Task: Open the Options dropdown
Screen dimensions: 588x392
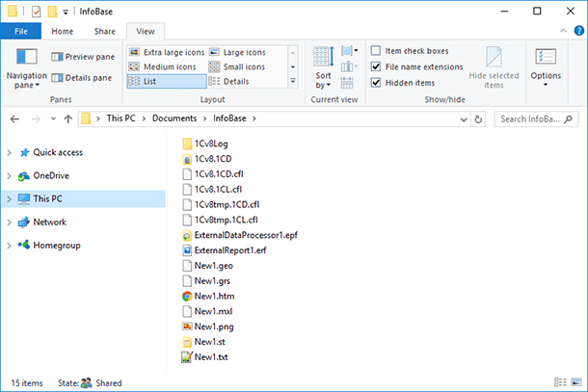Action: click(546, 67)
